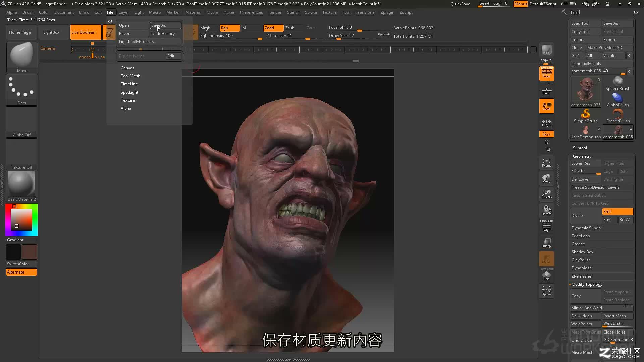Click Save As in File menu
Image resolution: width=644 pixels, height=362 pixels.
tap(166, 25)
